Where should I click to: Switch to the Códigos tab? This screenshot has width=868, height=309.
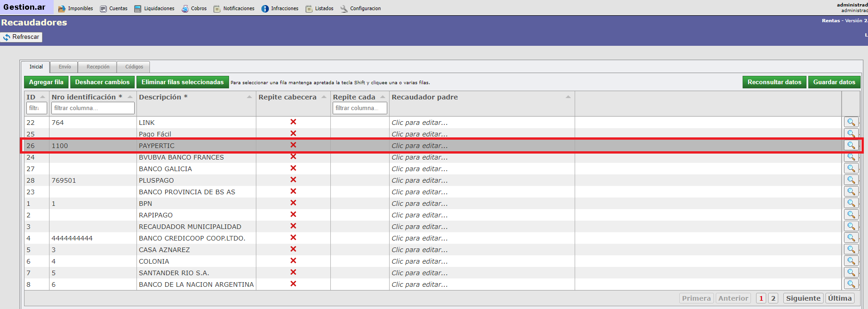134,67
